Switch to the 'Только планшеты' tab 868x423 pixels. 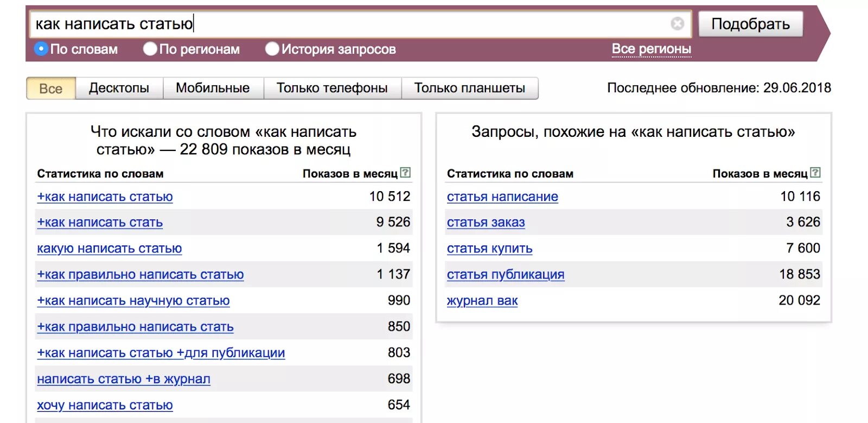point(470,88)
